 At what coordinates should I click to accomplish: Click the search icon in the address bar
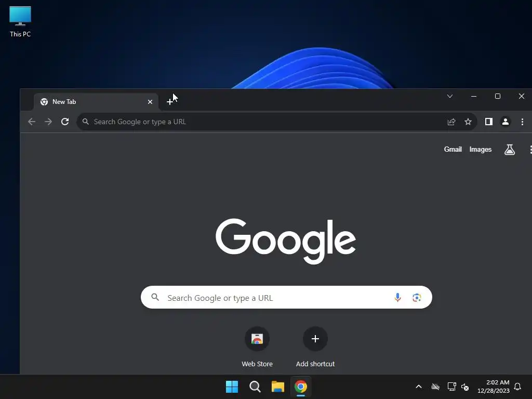pyautogui.click(x=86, y=122)
